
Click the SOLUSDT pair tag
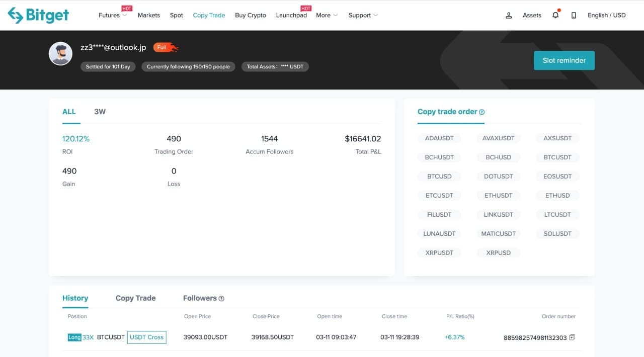[557, 234]
